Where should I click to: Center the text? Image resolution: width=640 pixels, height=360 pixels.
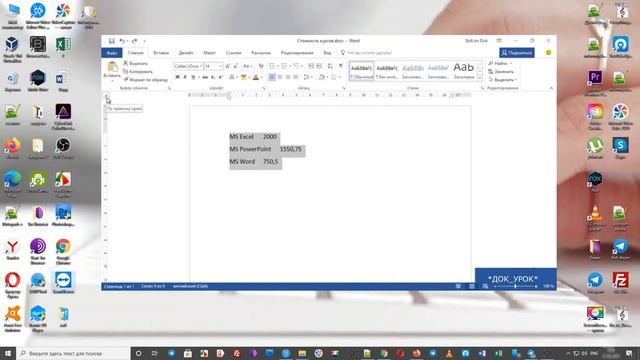pyautogui.click(x=280, y=77)
